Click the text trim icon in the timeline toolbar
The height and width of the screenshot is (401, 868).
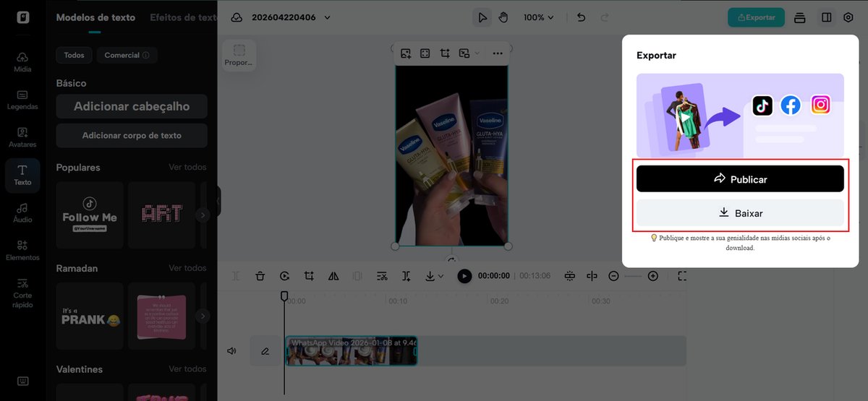383,276
